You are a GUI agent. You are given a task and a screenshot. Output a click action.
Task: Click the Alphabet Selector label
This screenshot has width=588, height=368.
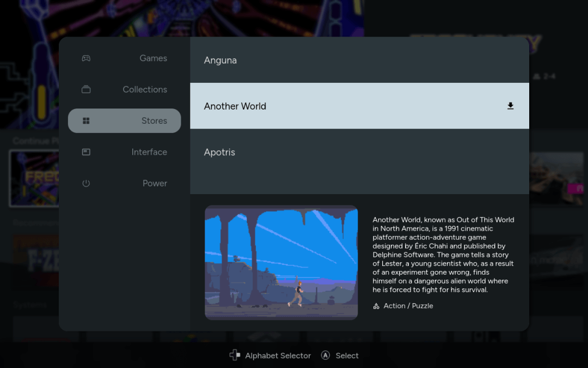tap(278, 355)
